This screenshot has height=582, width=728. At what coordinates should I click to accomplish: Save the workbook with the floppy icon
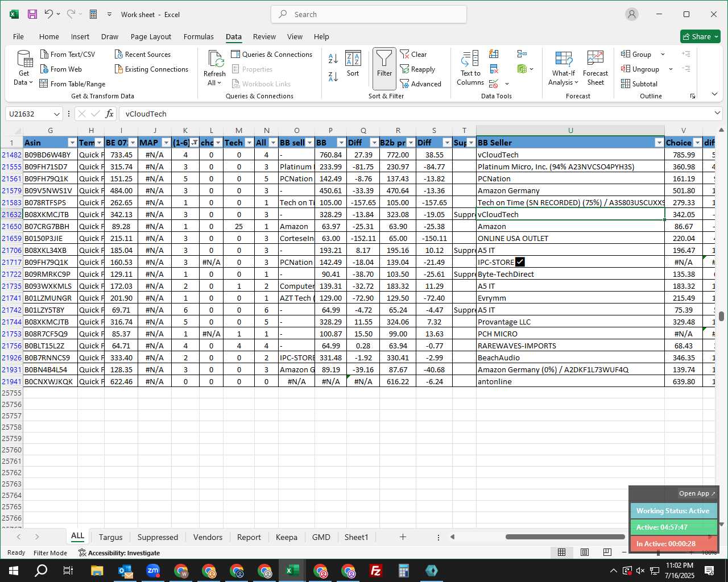(32, 14)
